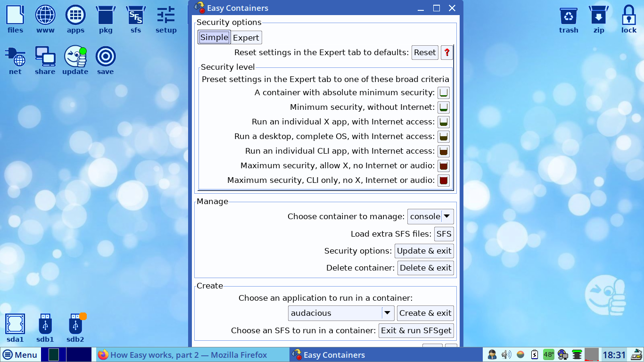Open the sdb1 USB drive icon
The width and height of the screenshot is (644, 362).
[x=45, y=328]
